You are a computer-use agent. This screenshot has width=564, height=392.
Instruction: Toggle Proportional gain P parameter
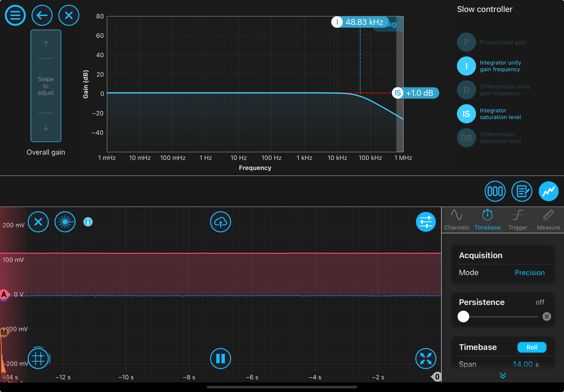(x=466, y=42)
